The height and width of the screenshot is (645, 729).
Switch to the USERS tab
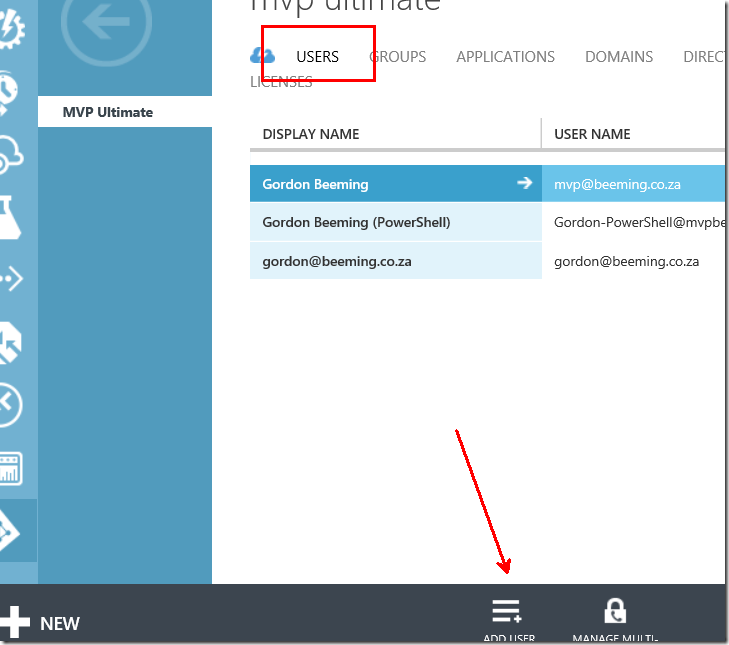tap(318, 57)
